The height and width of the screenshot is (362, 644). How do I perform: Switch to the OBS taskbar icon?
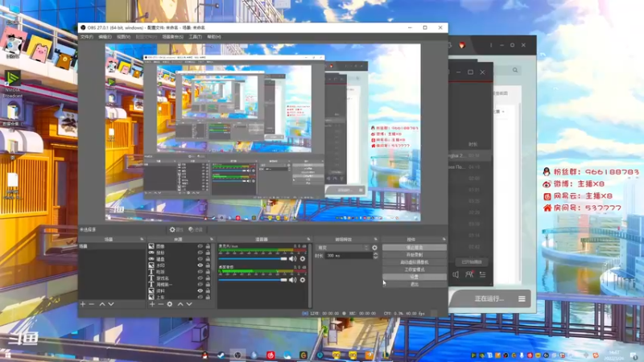tap(237, 355)
